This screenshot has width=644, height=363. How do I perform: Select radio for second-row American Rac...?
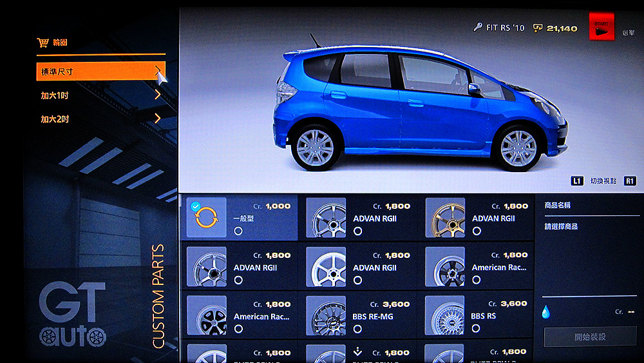(477, 280)
